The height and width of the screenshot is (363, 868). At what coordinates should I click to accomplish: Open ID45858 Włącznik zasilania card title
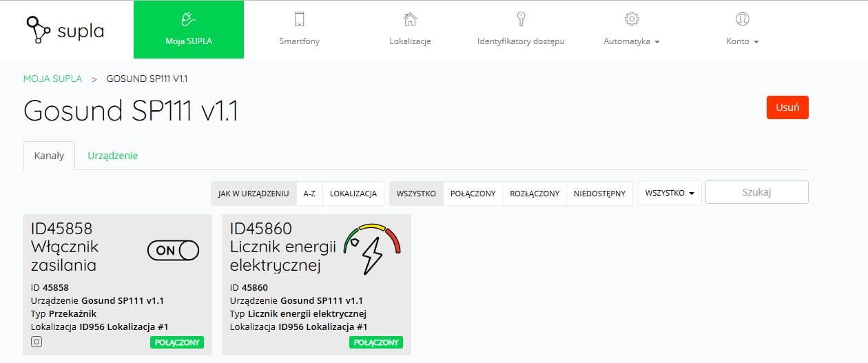(x=65, y=247)
